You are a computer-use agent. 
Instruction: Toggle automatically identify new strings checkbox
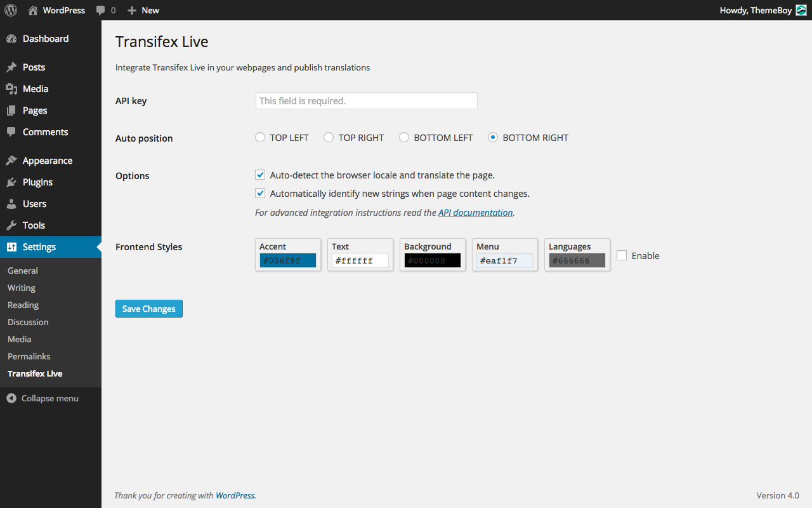[260, 193]
